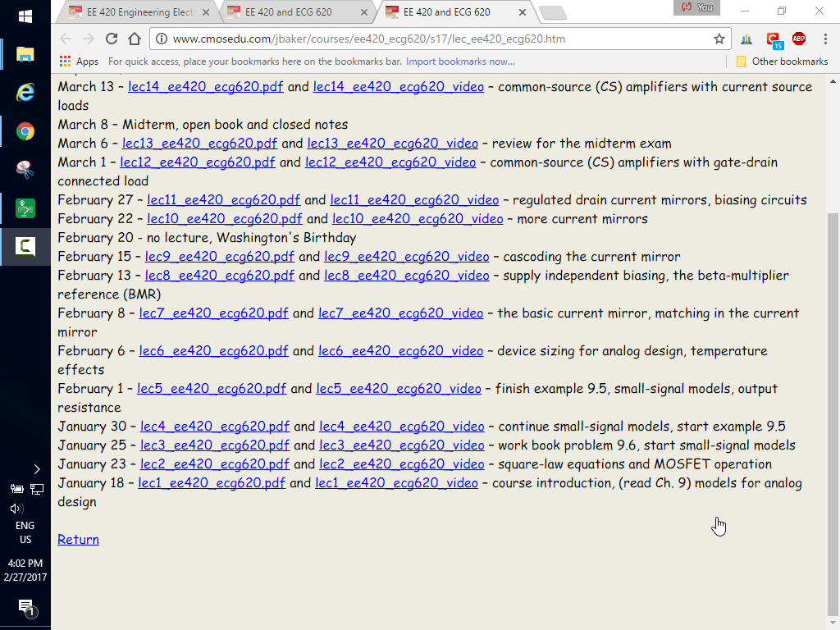840x630 pixels.
Task: Open the green chart extension icon
Action: (x=746, y=39)
